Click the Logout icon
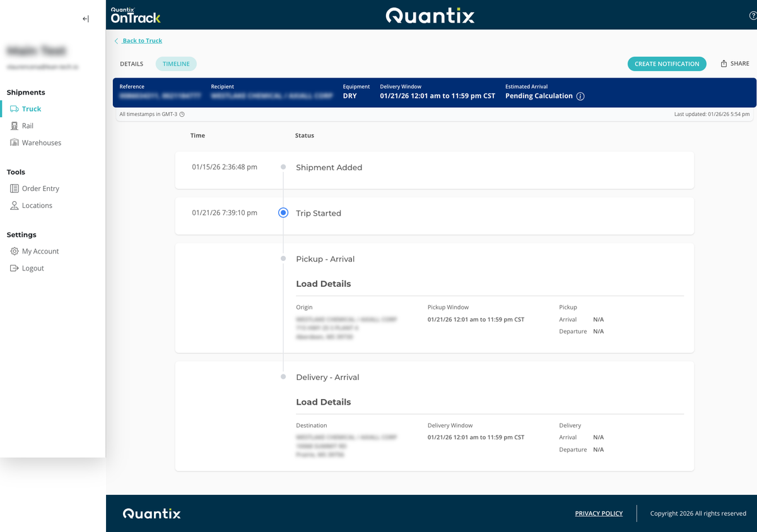This screenshot has width=757, height=532. (15, 269)
